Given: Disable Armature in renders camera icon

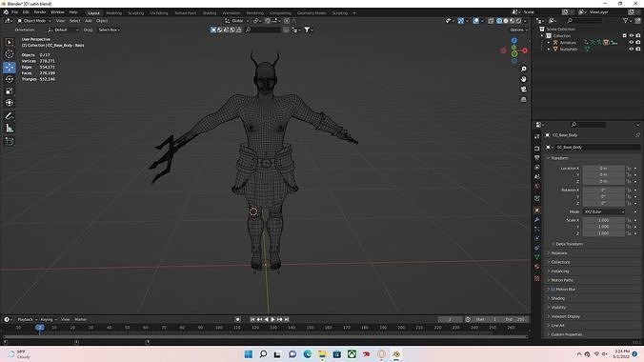Looking at the screenshot, I should coord(638,42).
